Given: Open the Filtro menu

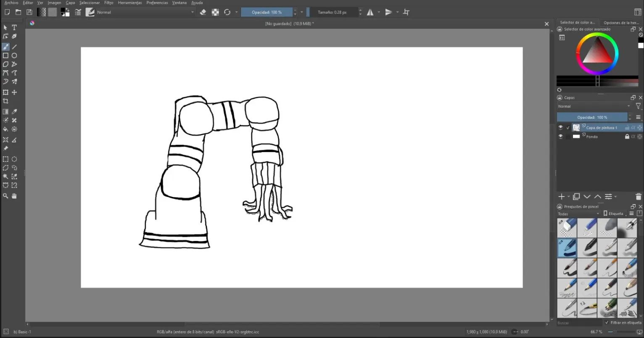Looking at the screenshot, I should point(108,3).
